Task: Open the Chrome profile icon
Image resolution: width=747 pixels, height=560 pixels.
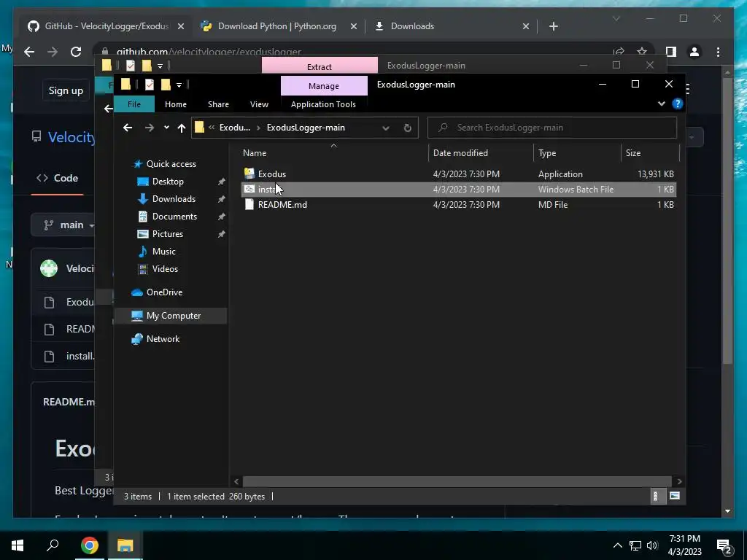Action: pyautogui.click(x=694, y=52)
